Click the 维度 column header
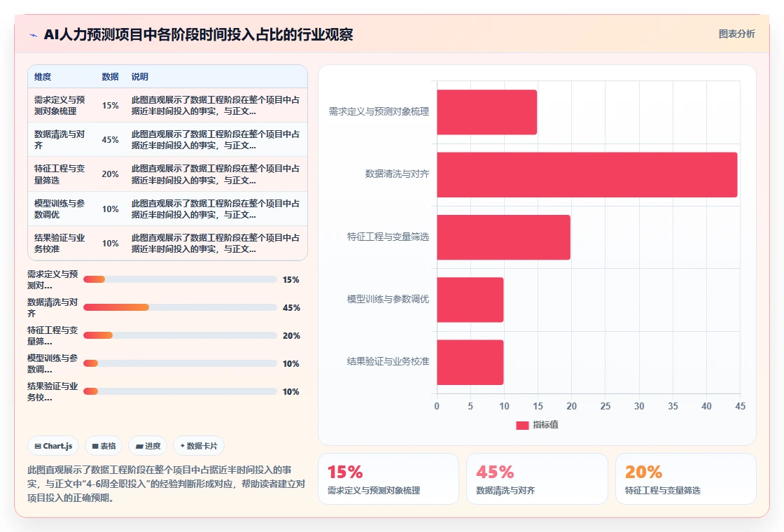This screenshot has width=784, height=532. pyautogui.click(x=43, y=77)
